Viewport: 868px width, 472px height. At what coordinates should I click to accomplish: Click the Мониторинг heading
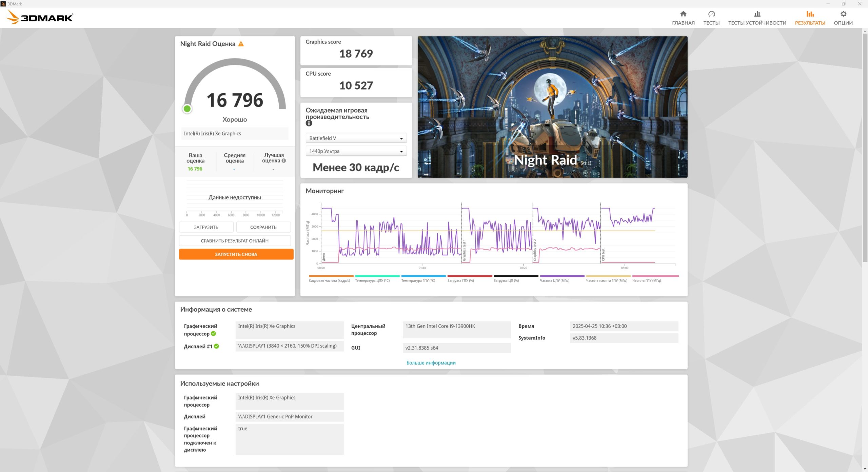324,191
